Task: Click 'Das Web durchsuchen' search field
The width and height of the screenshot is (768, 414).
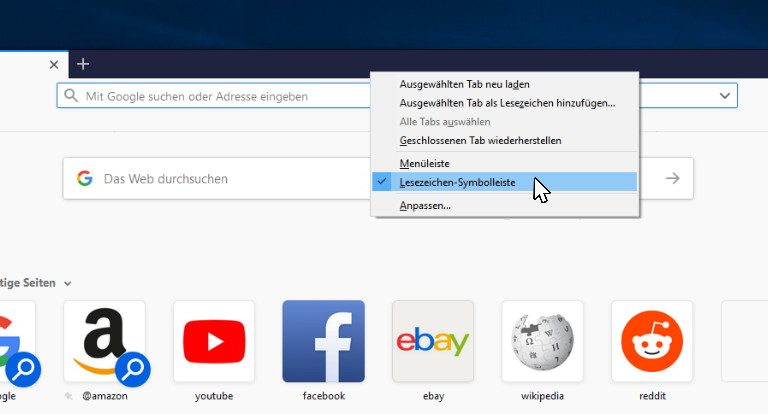Action: pos(378,178)
